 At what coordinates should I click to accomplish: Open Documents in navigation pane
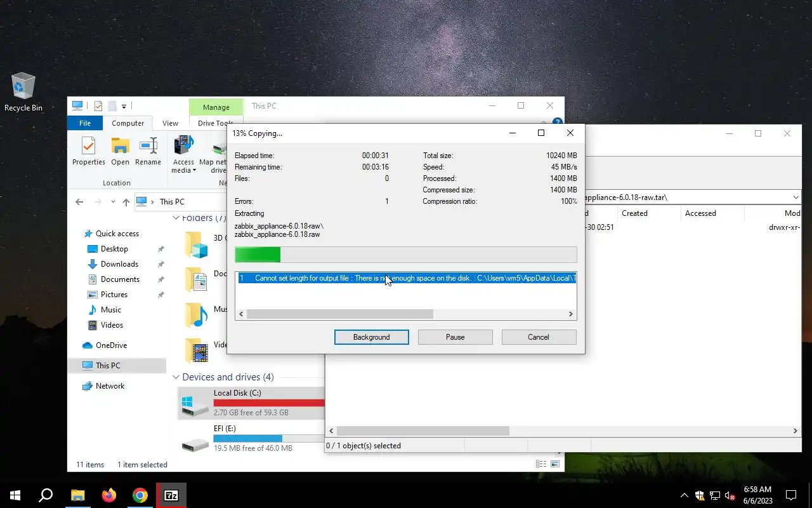click(x=120, y=279)
